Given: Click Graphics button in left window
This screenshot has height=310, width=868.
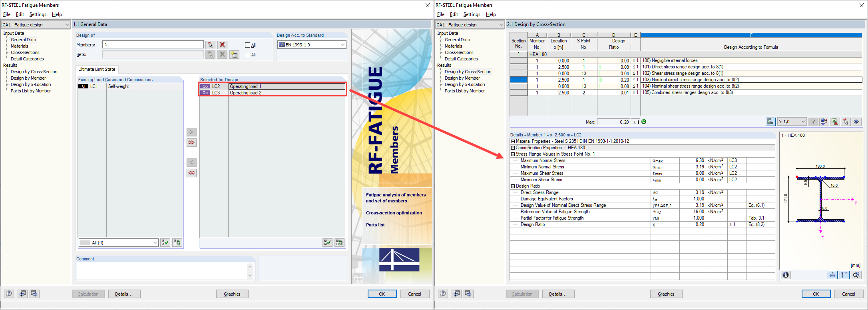Looking at the screenshot, I should click(x=232, y=294).
